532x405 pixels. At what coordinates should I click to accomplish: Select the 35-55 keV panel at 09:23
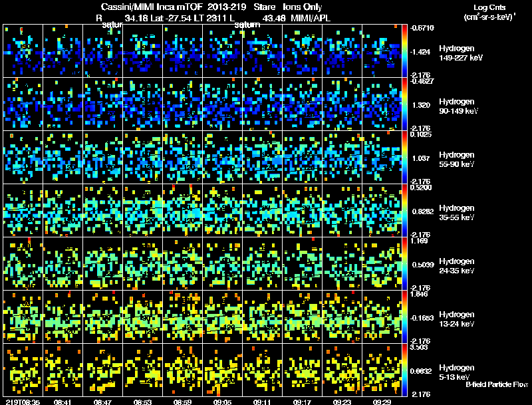342,211
